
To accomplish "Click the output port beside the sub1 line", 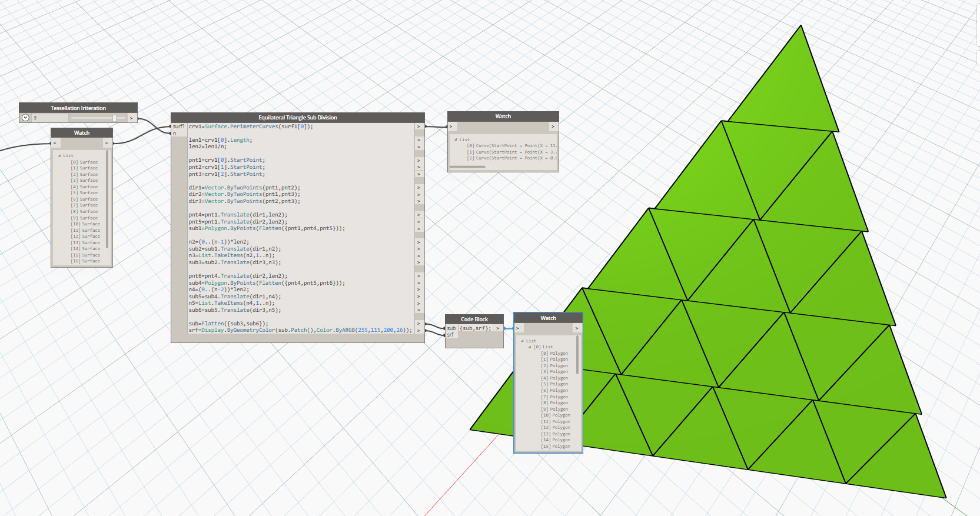I will tap(418, 228).
